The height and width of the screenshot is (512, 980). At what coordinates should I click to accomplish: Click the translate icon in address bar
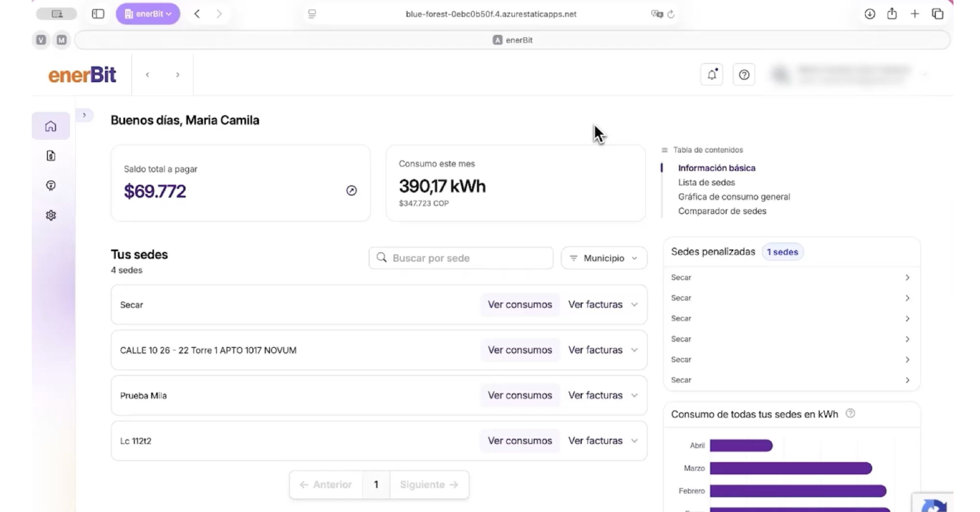(657, 14)
